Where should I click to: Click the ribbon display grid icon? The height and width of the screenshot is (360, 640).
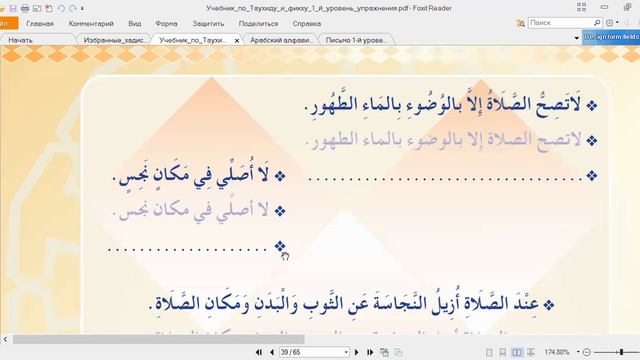tap(581, 7)
